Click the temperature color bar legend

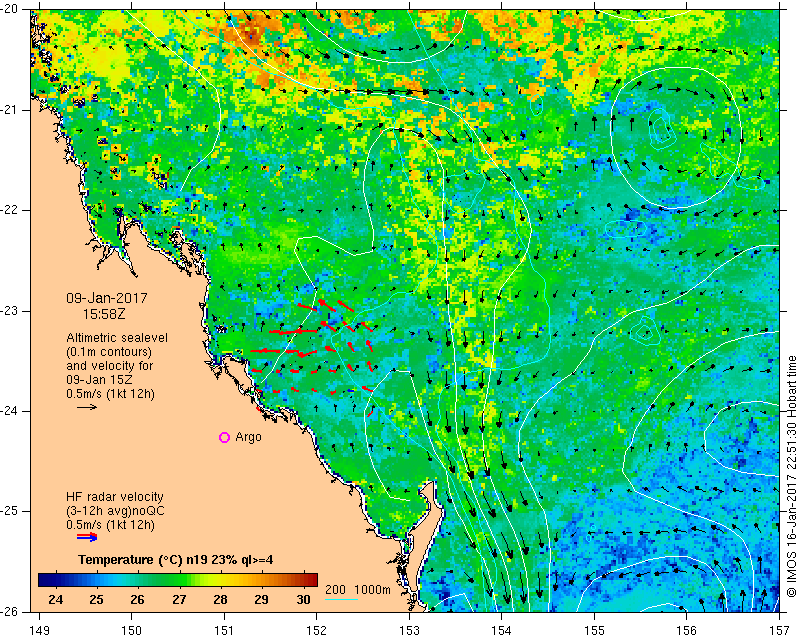pyautogui.click(x=178, y=580)
